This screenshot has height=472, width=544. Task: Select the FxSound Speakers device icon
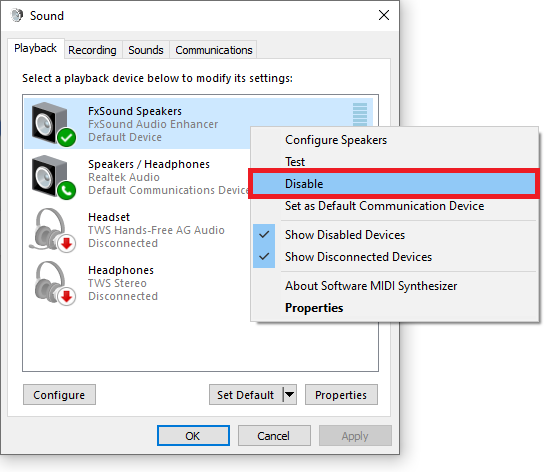pos(53,124)
